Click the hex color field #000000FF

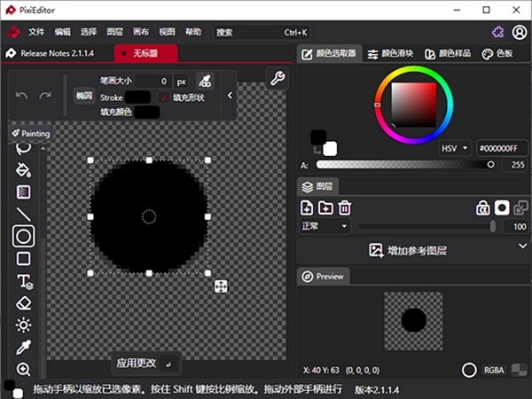(x=502, y=148)
